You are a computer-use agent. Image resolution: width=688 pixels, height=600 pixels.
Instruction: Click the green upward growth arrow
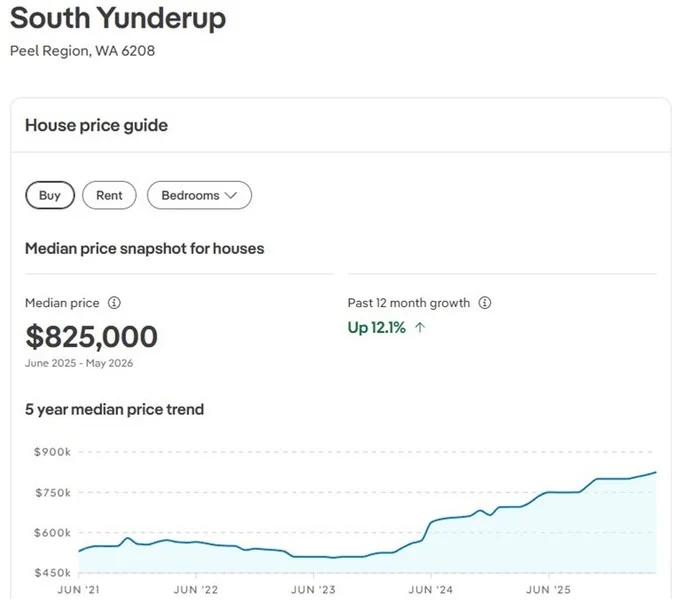420,327
